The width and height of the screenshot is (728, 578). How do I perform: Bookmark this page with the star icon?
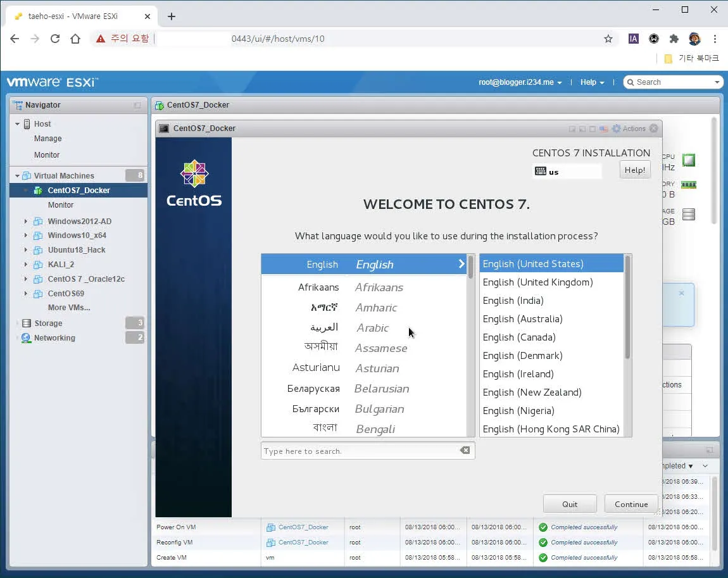point(608,39)
